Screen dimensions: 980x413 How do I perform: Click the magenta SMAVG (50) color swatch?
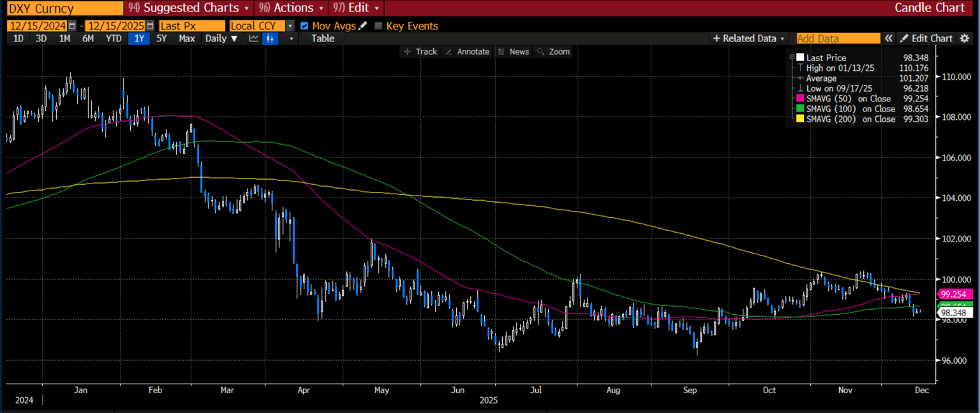799,98
